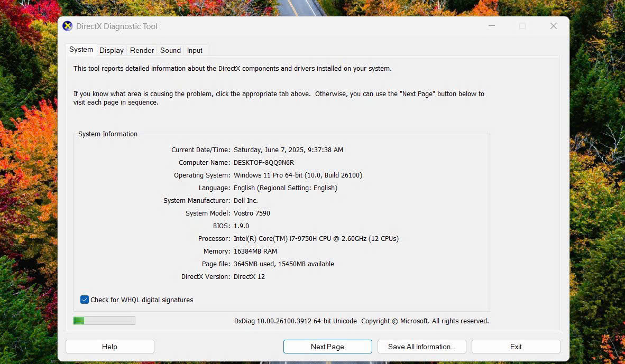The width and height of the screenshot is (625, 364).
Task: Click the DirectX 12 version value
Action: pos(249,276)
